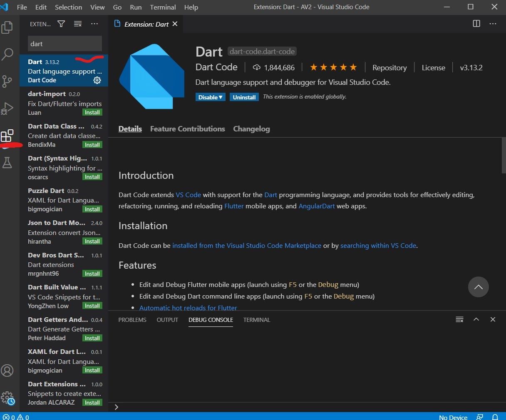
Task: Uninstall the Dart extension
Action: tap(244, 97)
